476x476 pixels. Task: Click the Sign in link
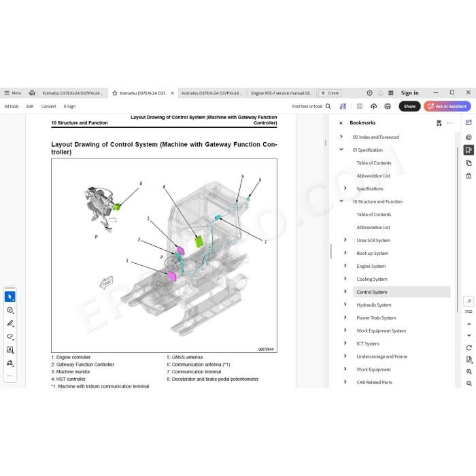pos(409,93)
